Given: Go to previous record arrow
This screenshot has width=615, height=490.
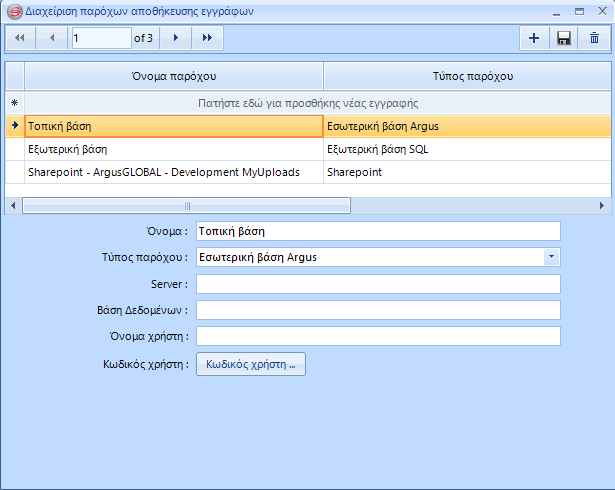Looking at the screenshot, I should tap(51, 38).
